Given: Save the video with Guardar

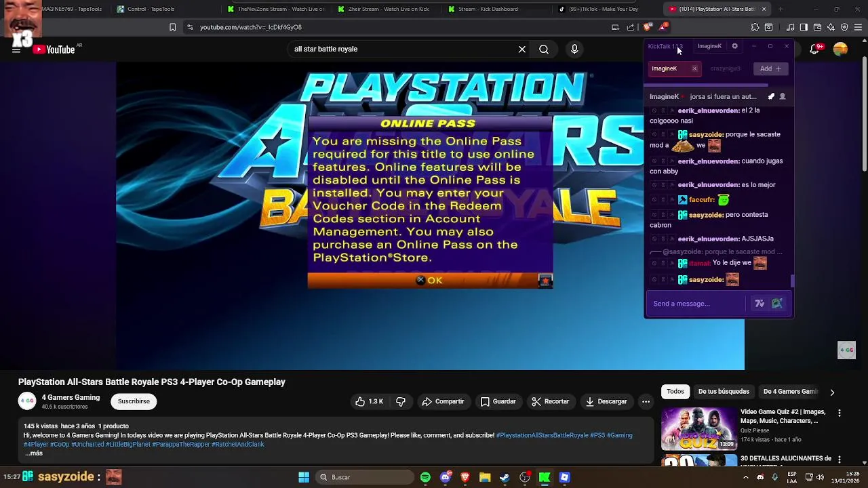Looking at the screenshot, I should [498, 402].
